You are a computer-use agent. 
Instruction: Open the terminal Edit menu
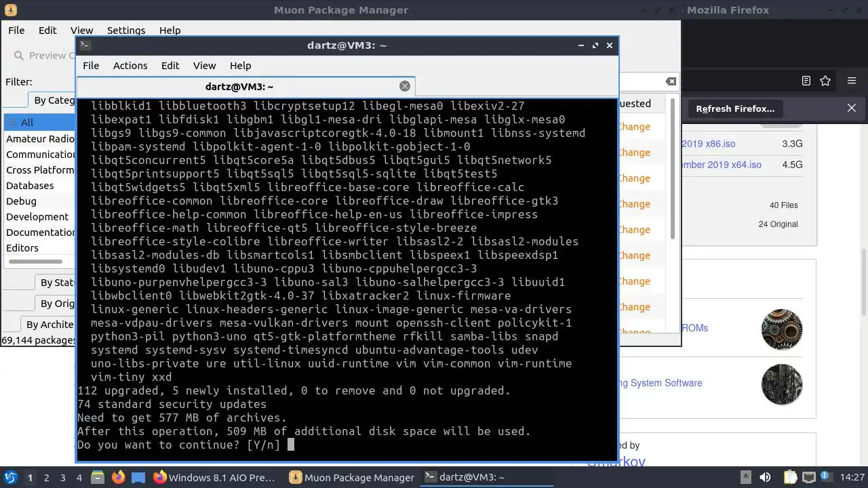170,66
